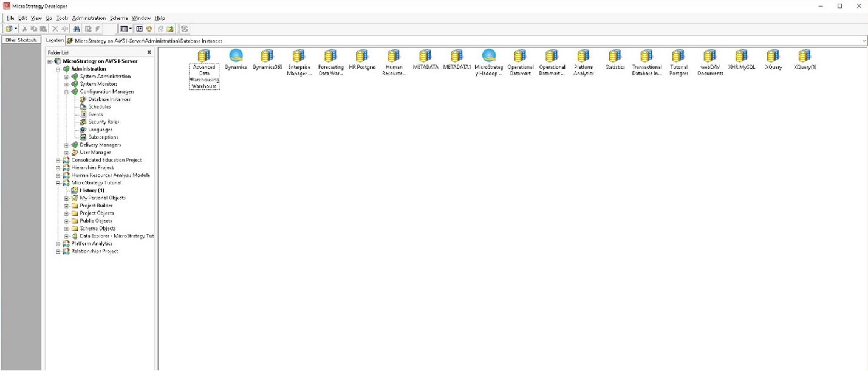
Task: Close the Folder List panel
Action: pyautogui.click(x=149, y=52)
